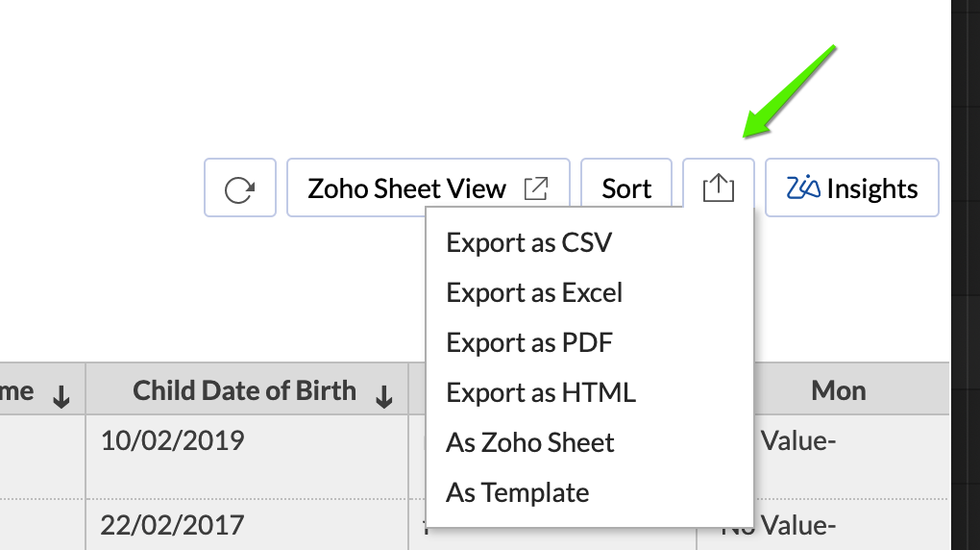
Task: Open the Sort options button
Action: tap(626, 187)
